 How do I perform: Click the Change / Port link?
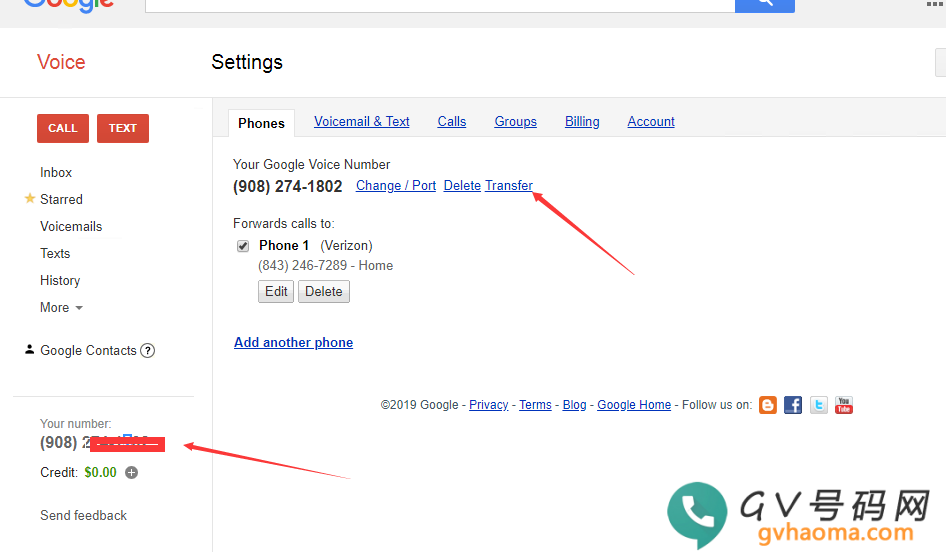point(396,186)
